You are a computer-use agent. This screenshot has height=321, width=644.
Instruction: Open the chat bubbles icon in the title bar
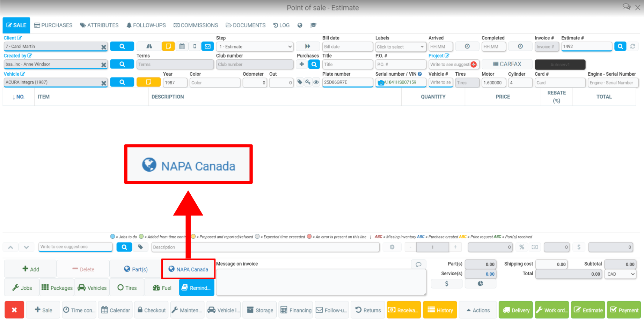(627, 7)
